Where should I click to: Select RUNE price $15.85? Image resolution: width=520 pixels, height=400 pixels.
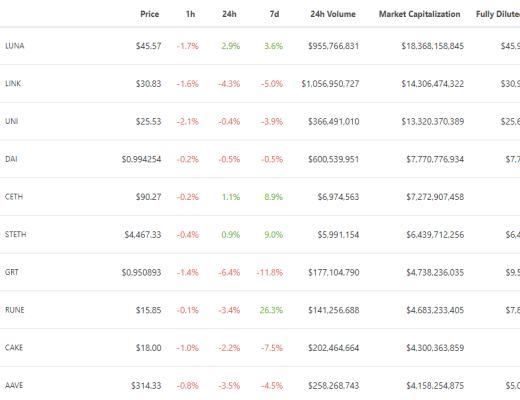(148, 310)
